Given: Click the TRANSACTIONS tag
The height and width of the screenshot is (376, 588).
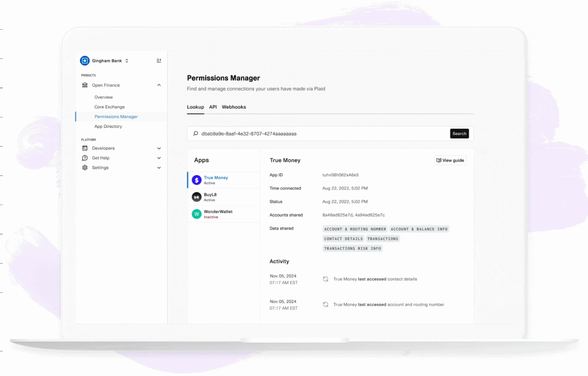Looking at the screenshot, I should tap(383, 239).
